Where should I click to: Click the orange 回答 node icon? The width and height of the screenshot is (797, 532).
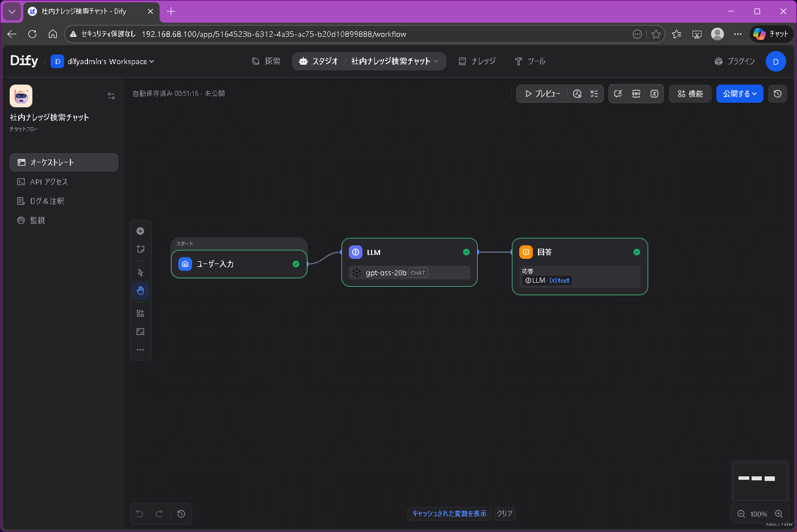click(x=526, y=252)
